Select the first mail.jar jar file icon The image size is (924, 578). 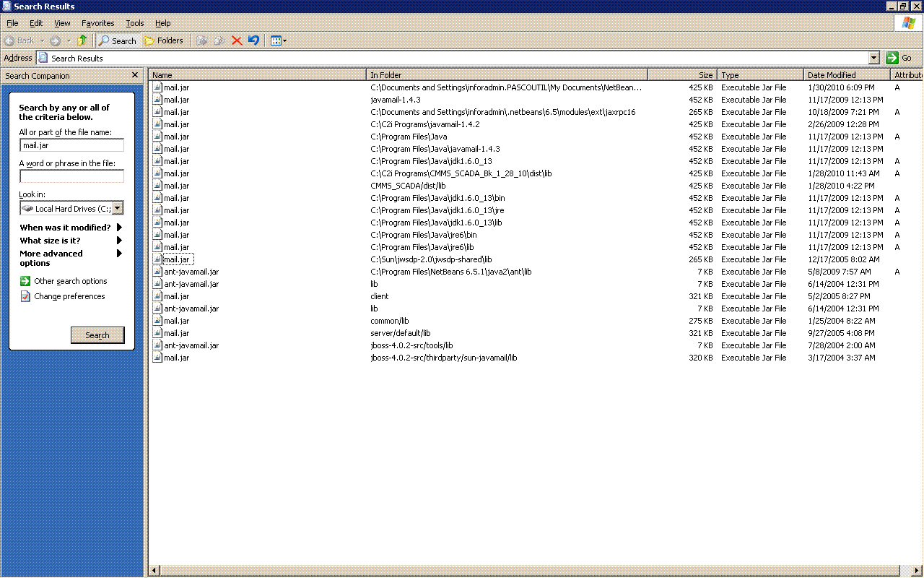(x=157, y=87)
